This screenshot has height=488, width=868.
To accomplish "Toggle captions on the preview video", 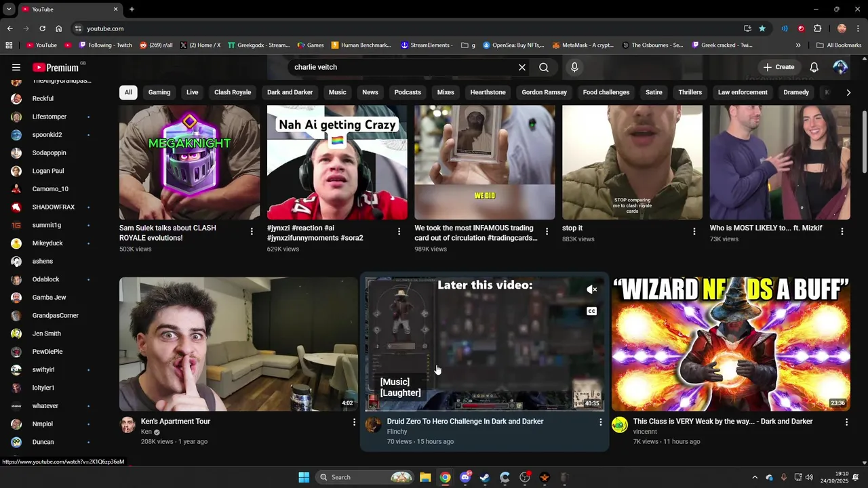I will [592, 311].
